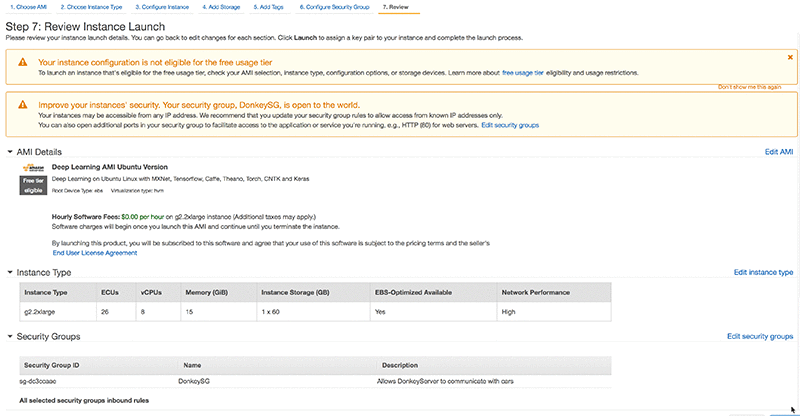Image resolution: width=800 pixels, height=416 pixels.
Task: Go to the 1. Choose AMI step
Action: [x=28, y=7]
